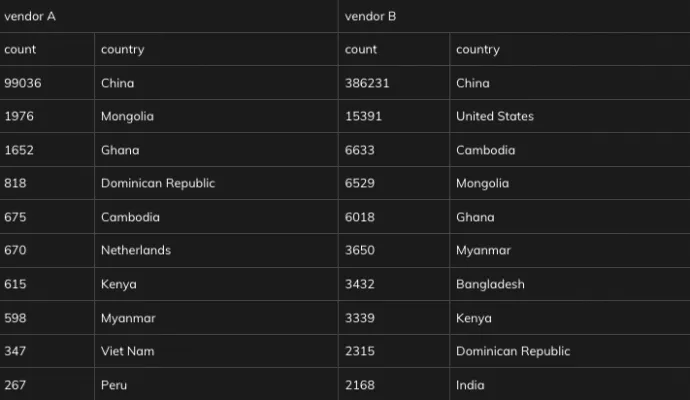Select the 3650 count cell
Screen dimensions: 690x400
click(394, 250)
